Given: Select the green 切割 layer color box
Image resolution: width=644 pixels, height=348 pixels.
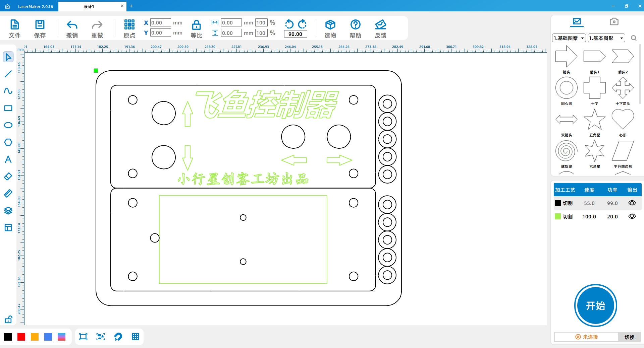Looking at the screenshot, I should 558,216.
